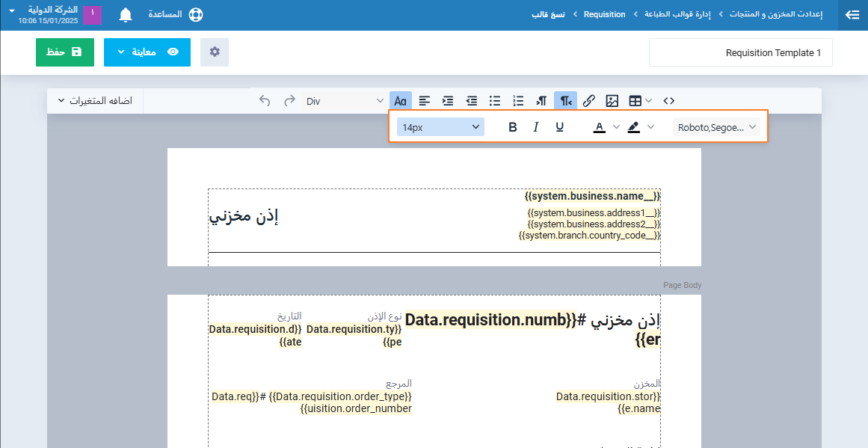
Task: Open the Roboto font family dropdown
Action: click(x=716, y=127)
